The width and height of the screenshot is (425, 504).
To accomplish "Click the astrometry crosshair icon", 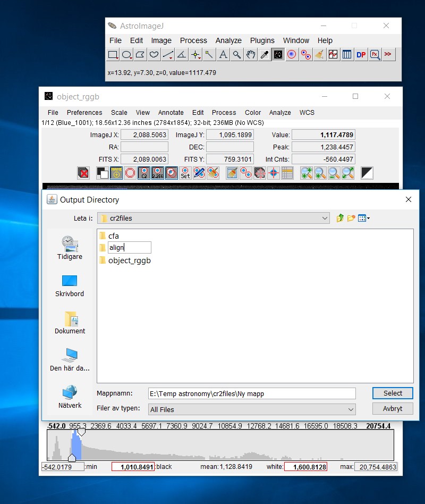I will 274,173.
